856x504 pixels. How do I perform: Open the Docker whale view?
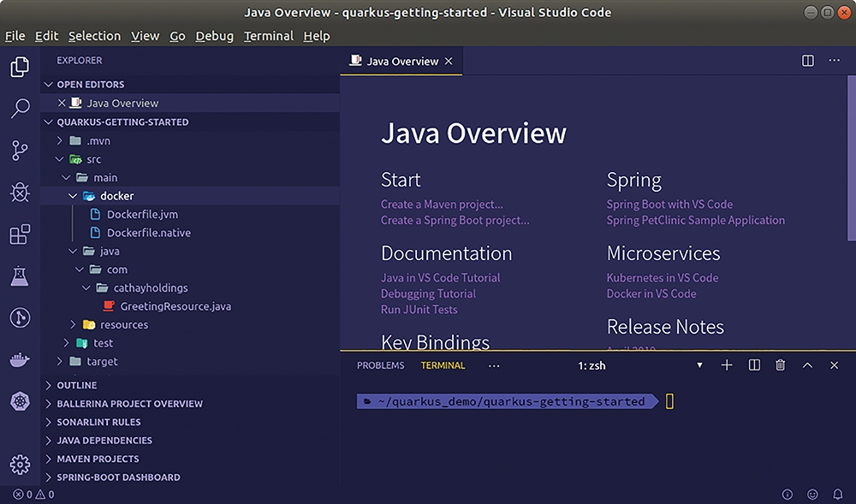pos(20,360)
